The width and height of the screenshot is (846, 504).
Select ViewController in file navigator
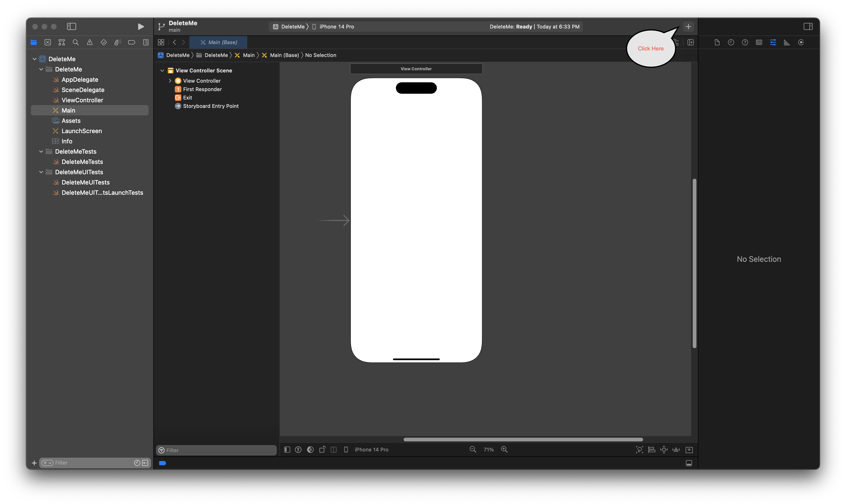coord(82,99)
